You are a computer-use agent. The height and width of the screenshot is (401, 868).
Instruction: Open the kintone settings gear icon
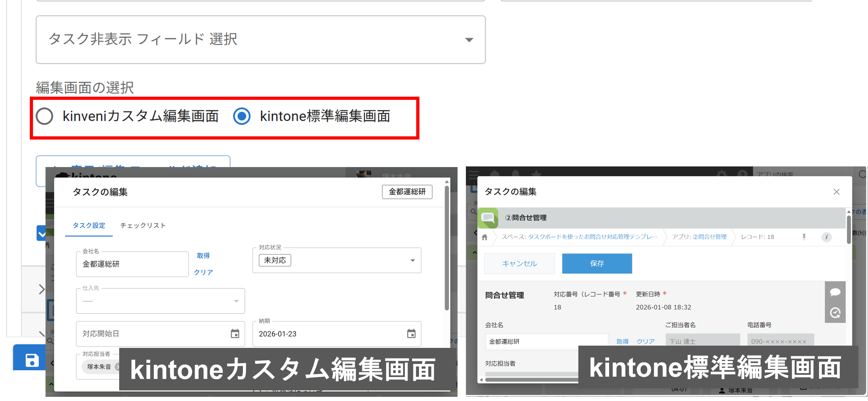[x=722, y=174]
